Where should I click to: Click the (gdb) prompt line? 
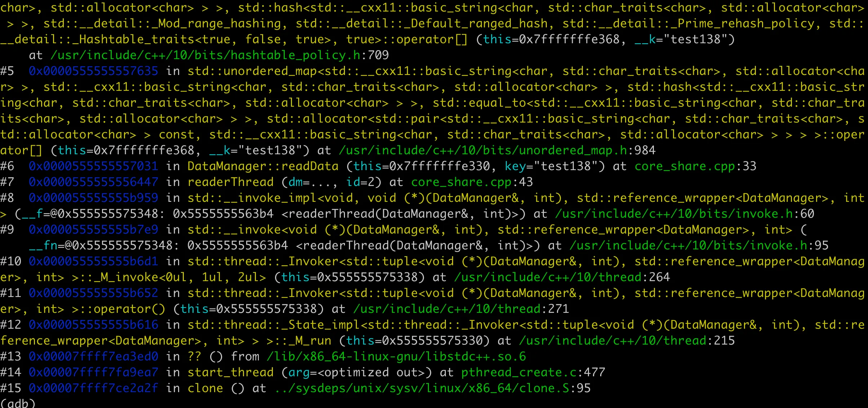tap(18, 403)
